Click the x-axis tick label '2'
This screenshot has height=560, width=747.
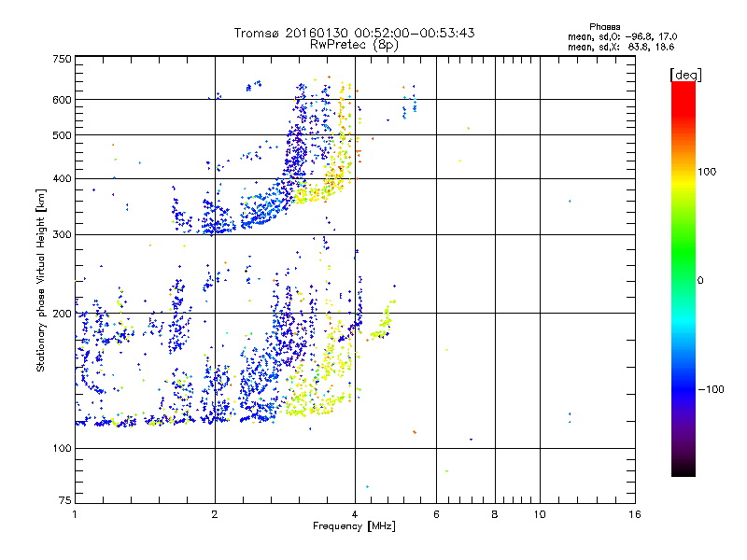coord(215,514)
